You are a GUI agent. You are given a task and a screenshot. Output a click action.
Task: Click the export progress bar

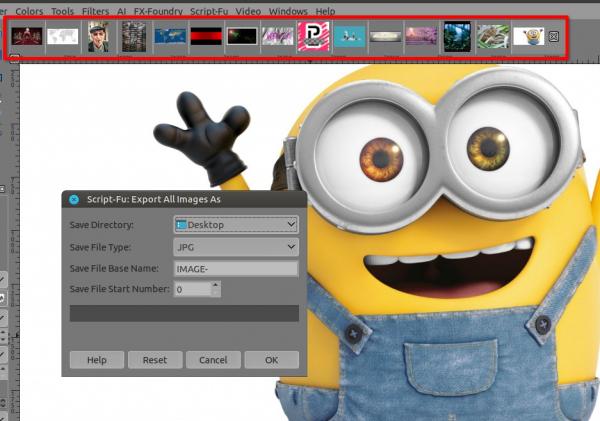pyautogui.click(x=184, y=313)
